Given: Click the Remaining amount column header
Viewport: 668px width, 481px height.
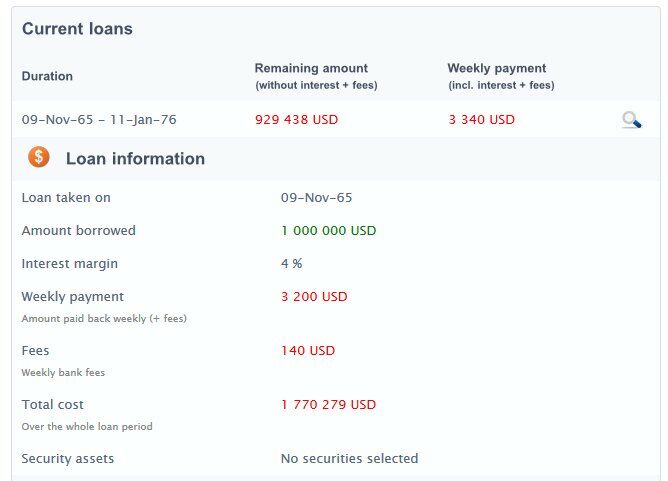Looking at the screenshot, I should [x=311, y=69].
